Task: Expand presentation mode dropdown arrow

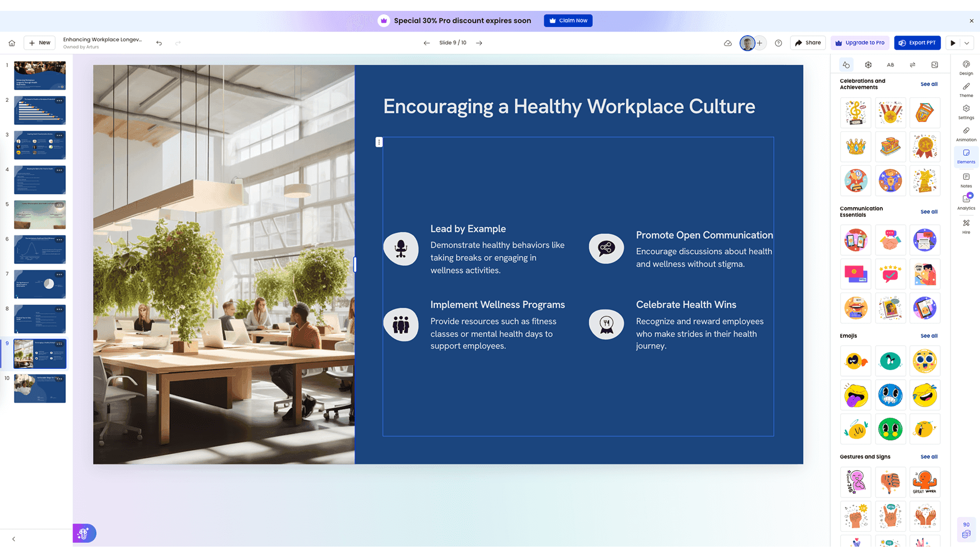Action: (x=967, y=43)
